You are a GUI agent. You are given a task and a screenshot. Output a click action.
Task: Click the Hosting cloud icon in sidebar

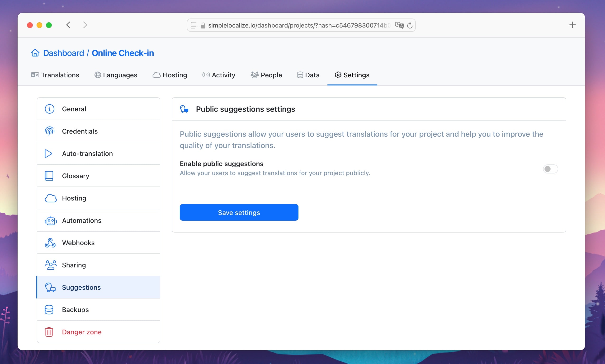(51, 198)
